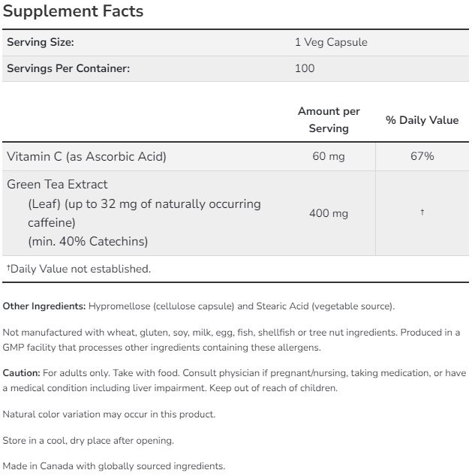Select the 1 Veg Capsule value
This screenshot has width=472, height=476.
(331, 43)
